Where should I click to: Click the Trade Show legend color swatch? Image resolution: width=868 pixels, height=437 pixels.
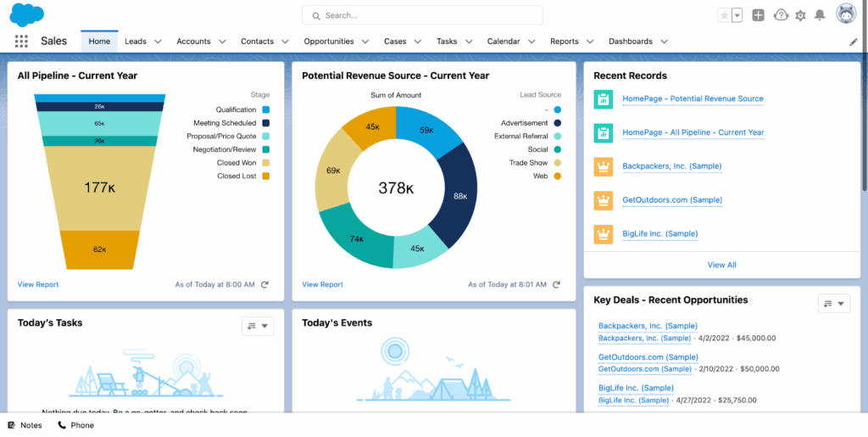(558, 164)
